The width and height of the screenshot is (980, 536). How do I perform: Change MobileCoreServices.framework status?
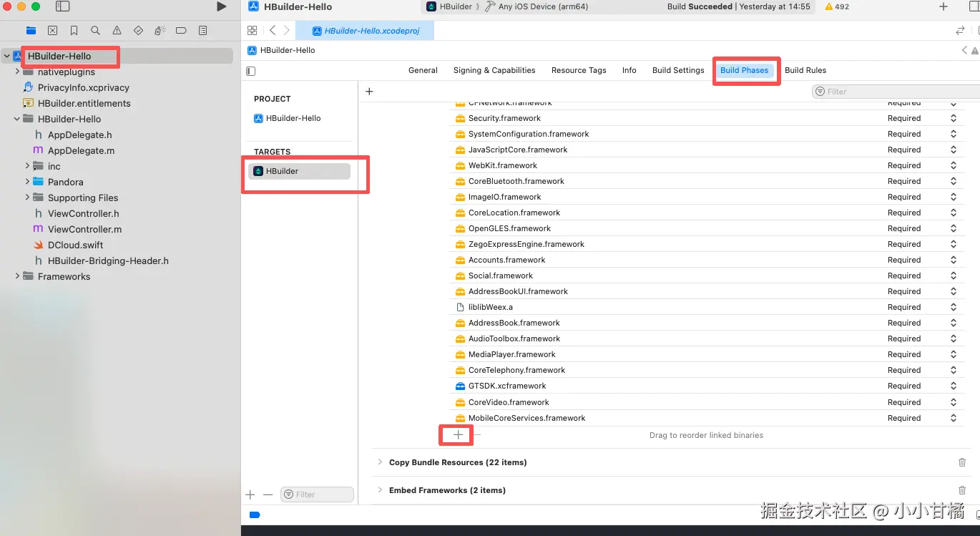pyautogui.click(x=954, y=419)
